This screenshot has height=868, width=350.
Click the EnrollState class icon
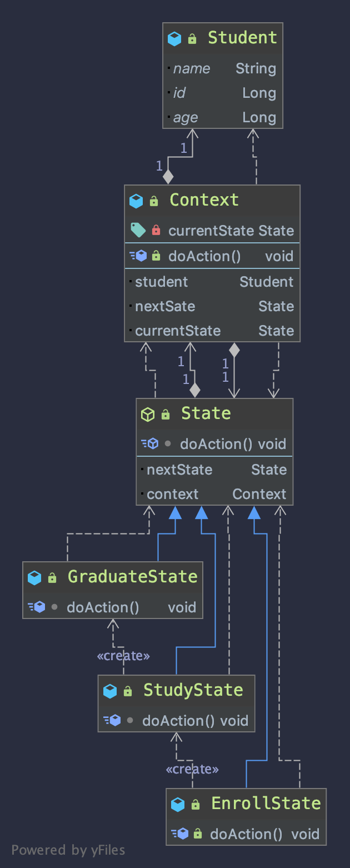tap(178, 804)
